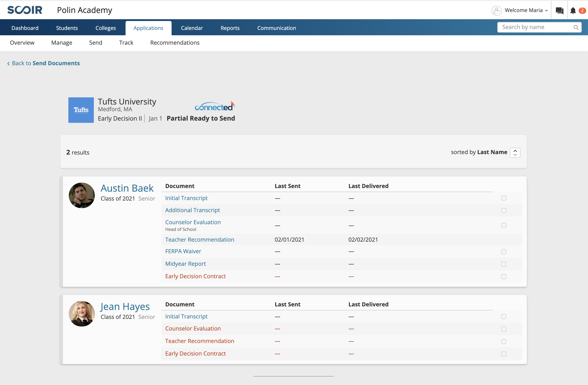The width and height of the screenshot is (588, 385).
Task: Go to the Manage subtab
Action: click(x=62, y=43)
